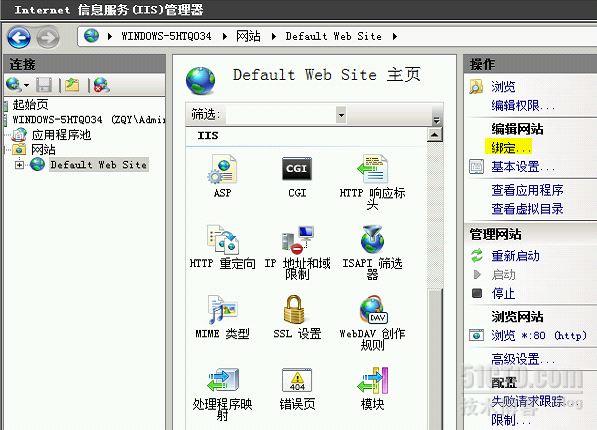This screenshot has height=430, width=597.
Task: Open HTTP 响应标头 feature icon
Action: click(x=372, y=169)
